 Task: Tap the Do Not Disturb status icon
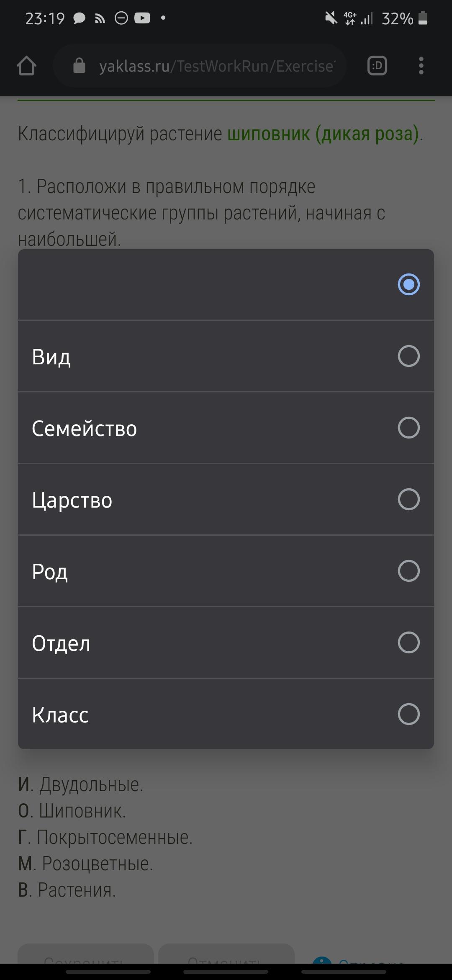121,18
